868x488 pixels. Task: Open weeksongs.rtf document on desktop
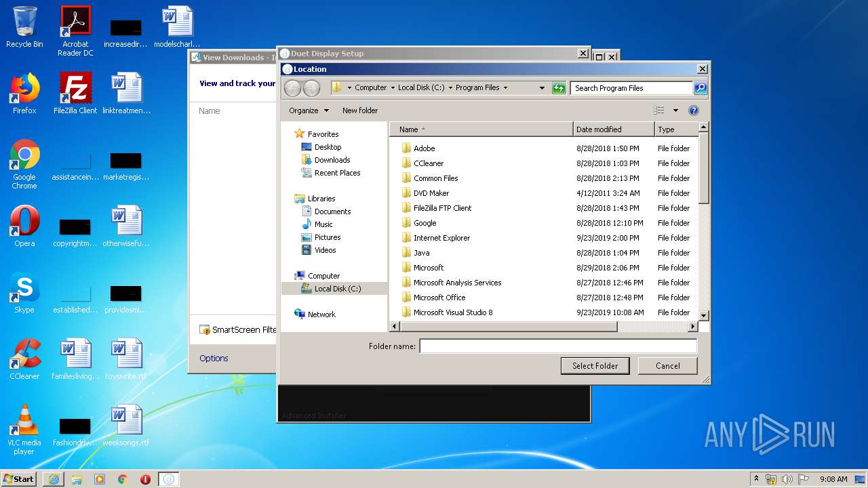[126, 425]
